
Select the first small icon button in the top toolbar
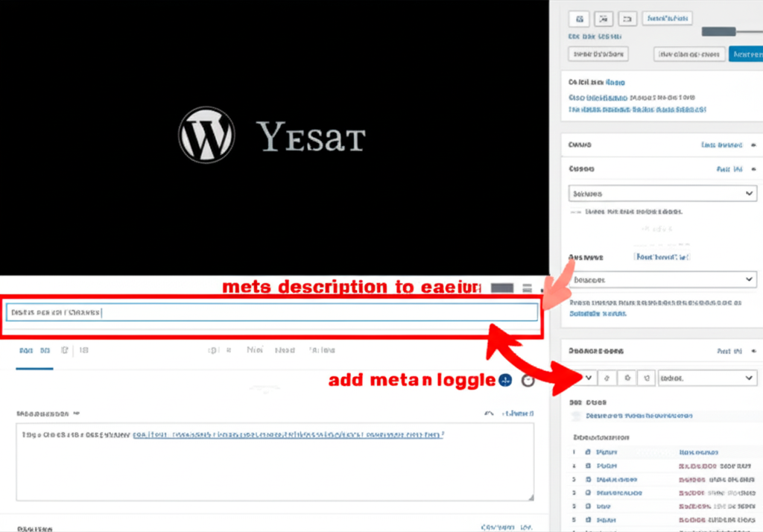pyautogui.click(x=579, y=18)
